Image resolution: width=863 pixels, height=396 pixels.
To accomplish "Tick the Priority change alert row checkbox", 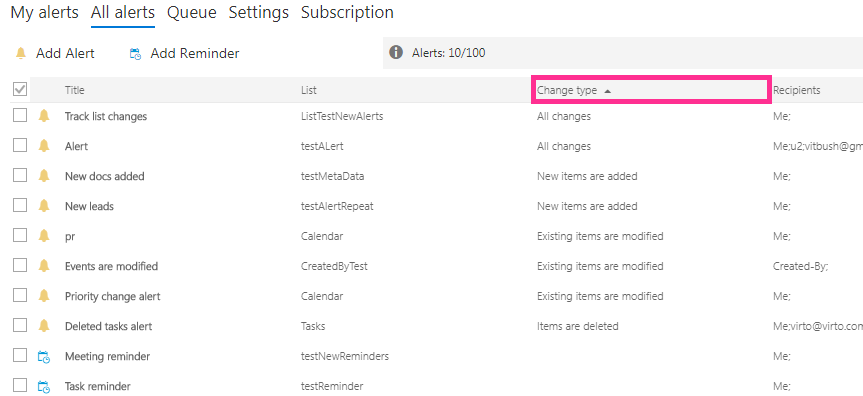I will coord(20,296).
